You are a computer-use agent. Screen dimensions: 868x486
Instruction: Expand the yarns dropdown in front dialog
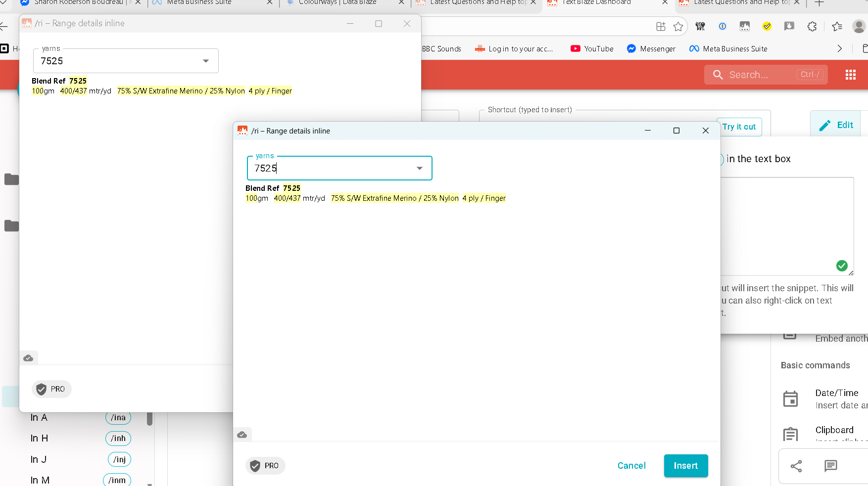click(419, 169)
